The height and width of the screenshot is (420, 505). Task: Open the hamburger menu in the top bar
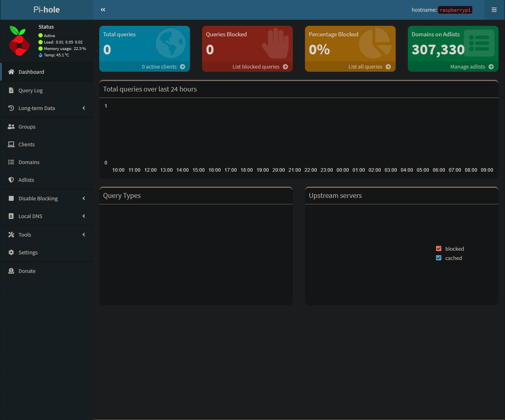tap(494, 9)
